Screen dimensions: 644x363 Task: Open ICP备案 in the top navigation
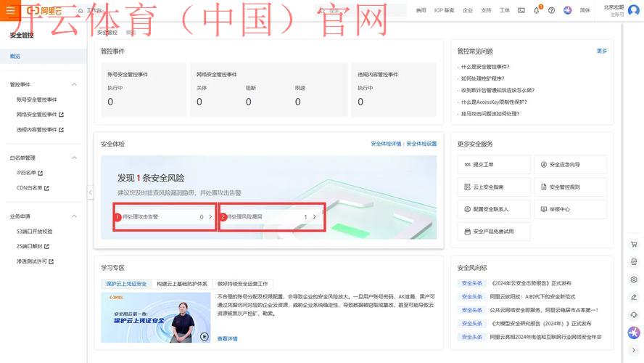pos(444,10)
